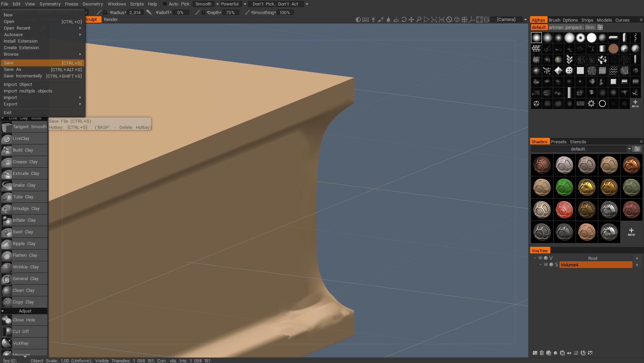This screenshot has height=363, width=644.
Task: Toggle the grid display icon
Action: 464,20
